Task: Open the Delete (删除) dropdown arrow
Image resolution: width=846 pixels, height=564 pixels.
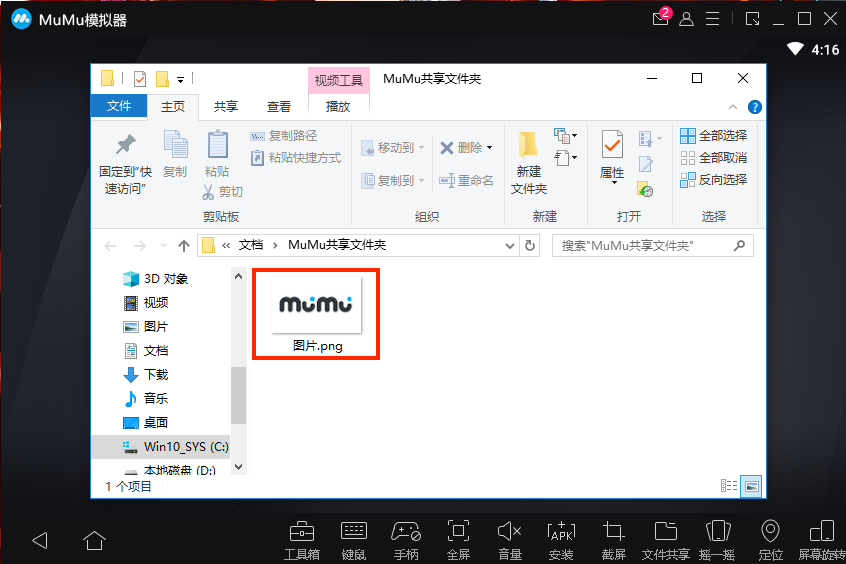Action: pos(489,147)
